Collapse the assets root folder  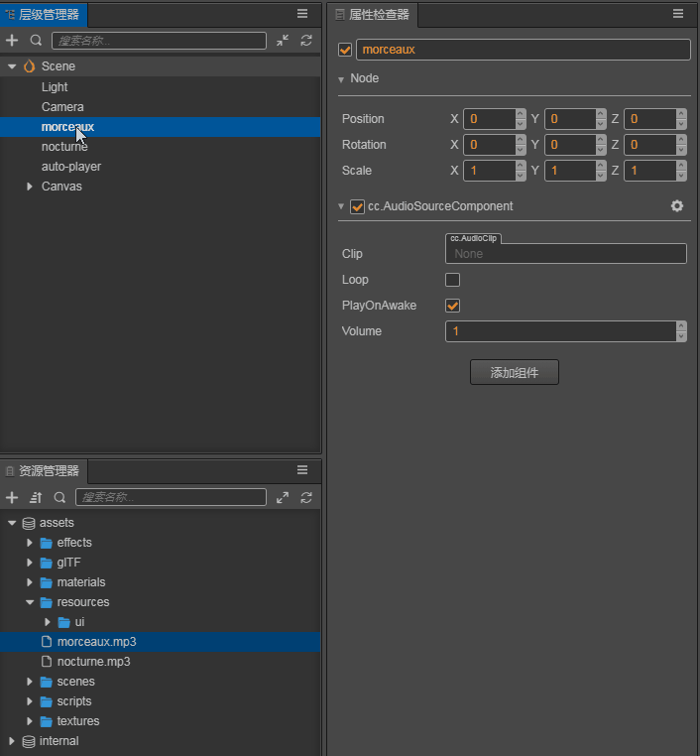coord(12,523)
